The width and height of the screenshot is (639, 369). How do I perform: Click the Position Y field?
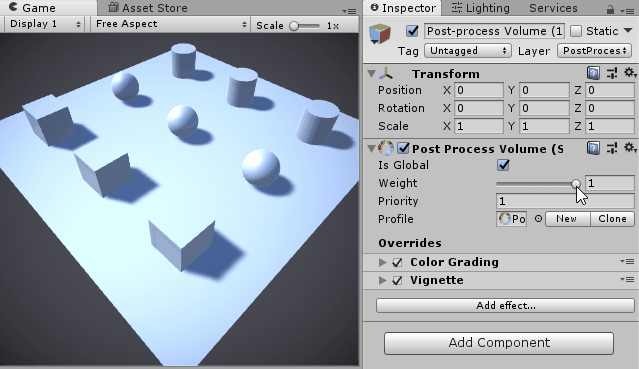tap(544, 90)
